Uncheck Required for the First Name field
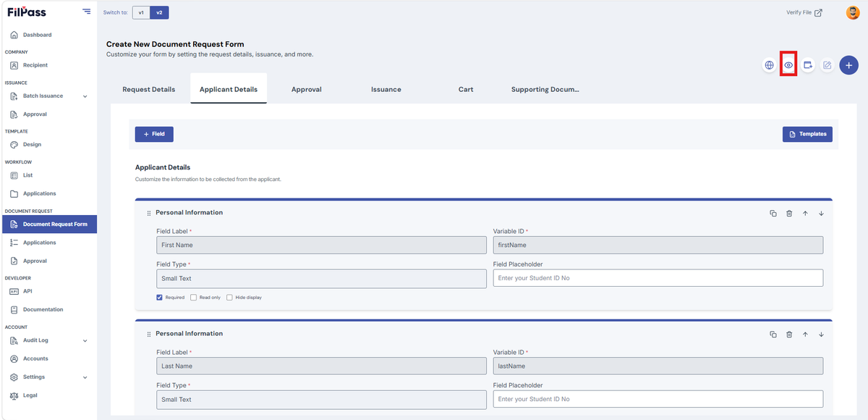This screenshot has height=420, width=868. pos(160,297)
